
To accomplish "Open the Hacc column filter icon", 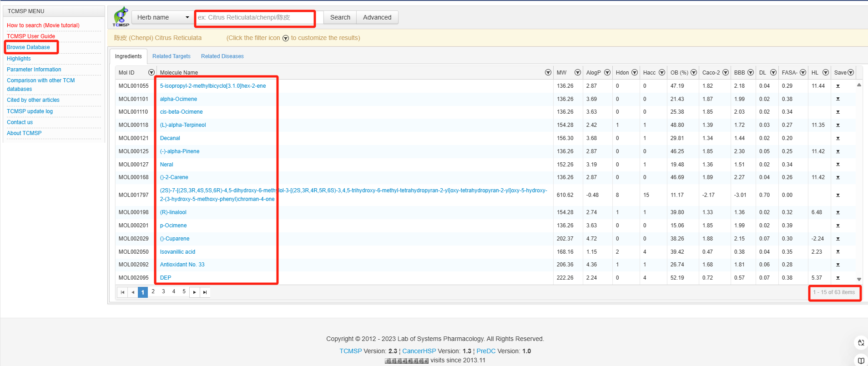I will pyautogui.click(x=662, y=72).
